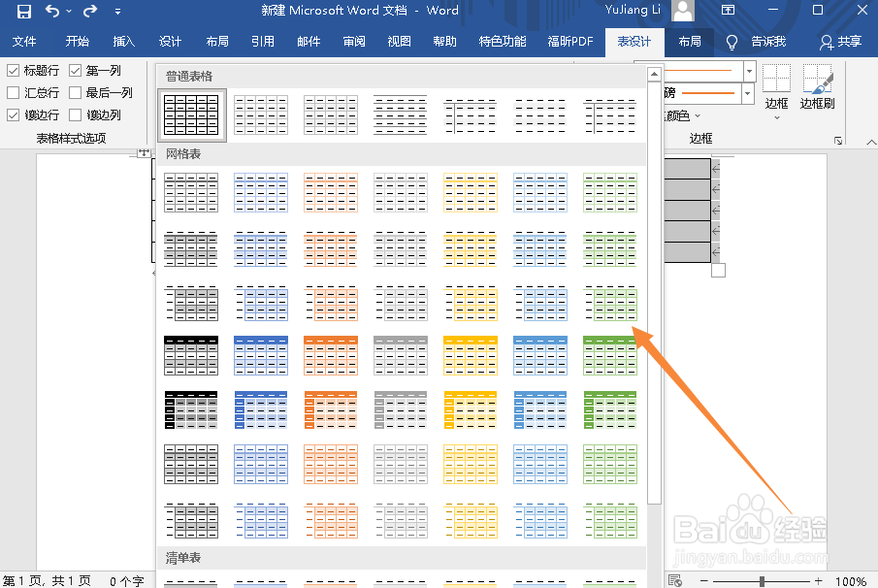Viewport: 878px width, 588px height.
Task: Switch to the 表设计 tab
Action: (x=634, y=42)
